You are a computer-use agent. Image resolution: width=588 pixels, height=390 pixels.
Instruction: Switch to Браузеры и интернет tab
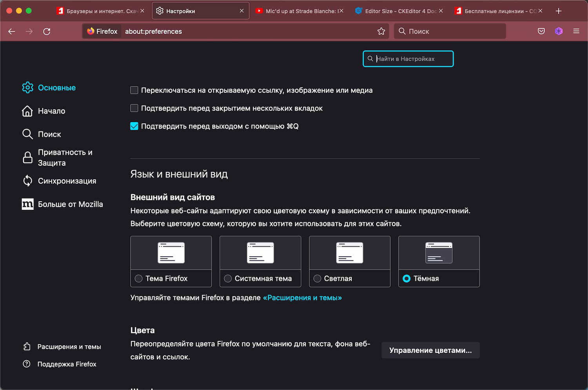pos(101,11)
